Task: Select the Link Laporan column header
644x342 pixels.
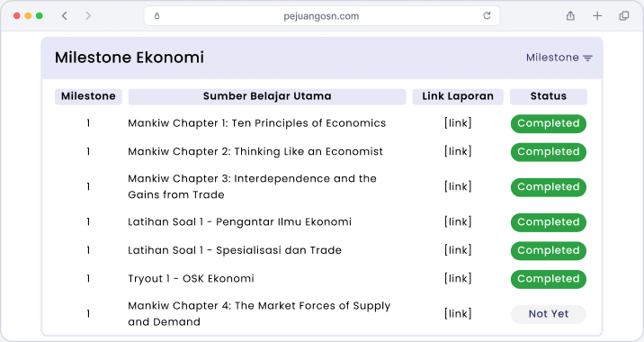Action: pyautogui.click(x=458, y=96)
